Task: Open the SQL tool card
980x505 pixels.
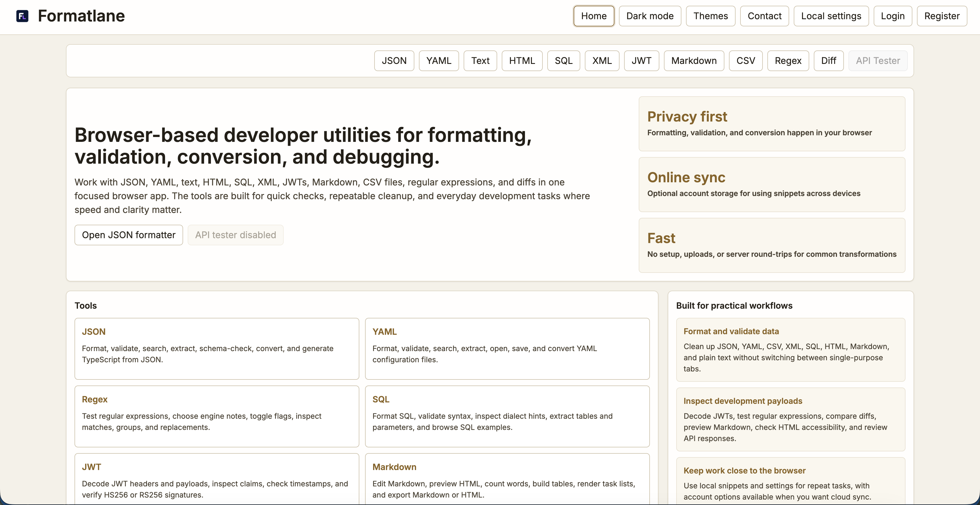Action: (x=507, y=416)
